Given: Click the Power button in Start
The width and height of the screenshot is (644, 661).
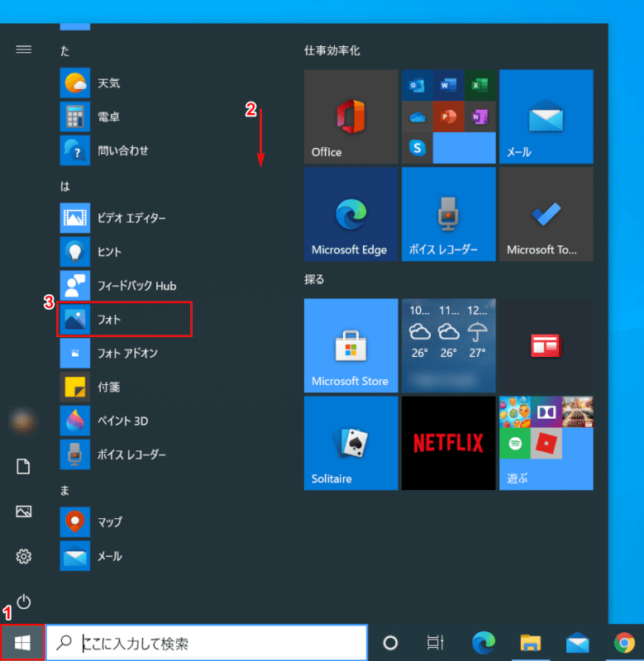Looking at the screenshot, I should (x=24, y=602).
